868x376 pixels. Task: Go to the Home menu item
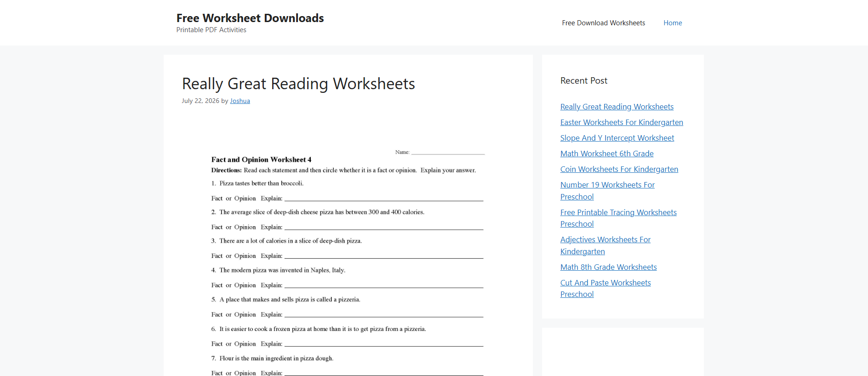pos(673,23)
